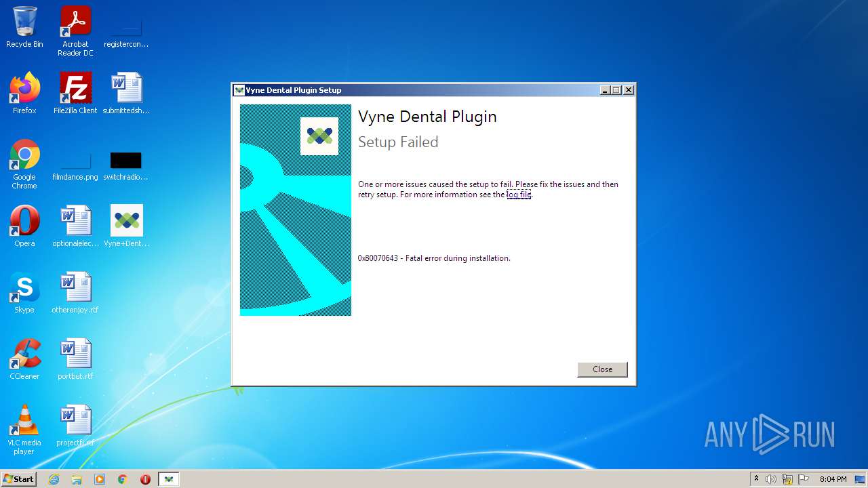Click the Close button in setup dialog
This screenshot has height=488, width=868.
(602, 369)
